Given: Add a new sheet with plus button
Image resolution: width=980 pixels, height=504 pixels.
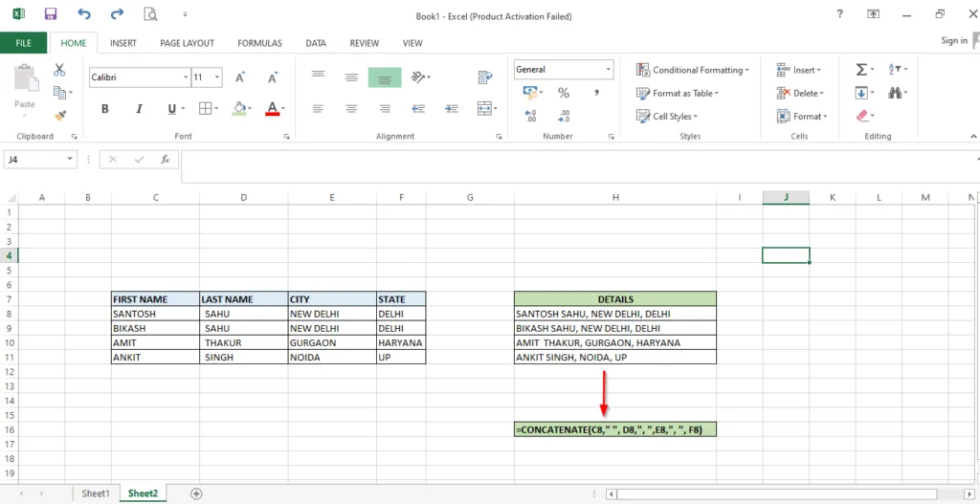Looking at the screenshot, I should tap(196, 493).
